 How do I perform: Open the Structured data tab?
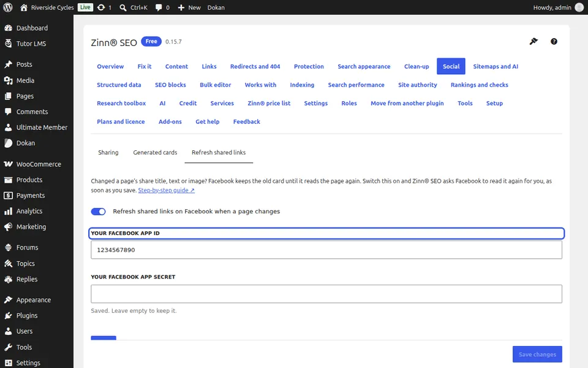point(119,85)
